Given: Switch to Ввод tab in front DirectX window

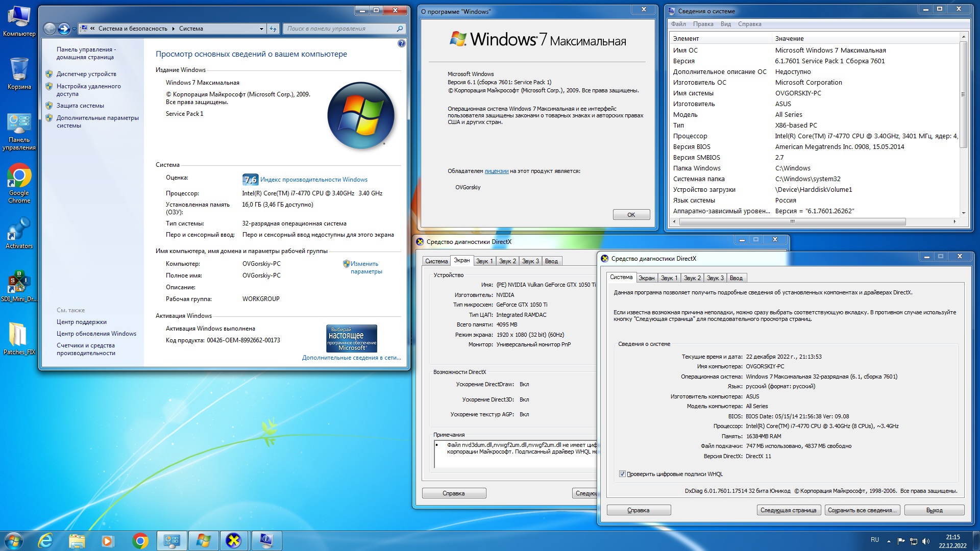Looking at the screenshot, I should (x=736, y=278).
